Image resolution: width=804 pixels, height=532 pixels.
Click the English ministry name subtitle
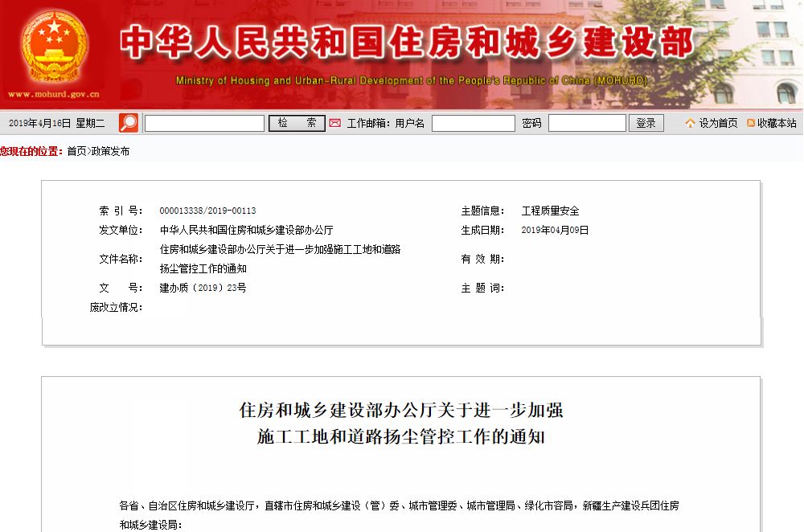click(411, 80)
